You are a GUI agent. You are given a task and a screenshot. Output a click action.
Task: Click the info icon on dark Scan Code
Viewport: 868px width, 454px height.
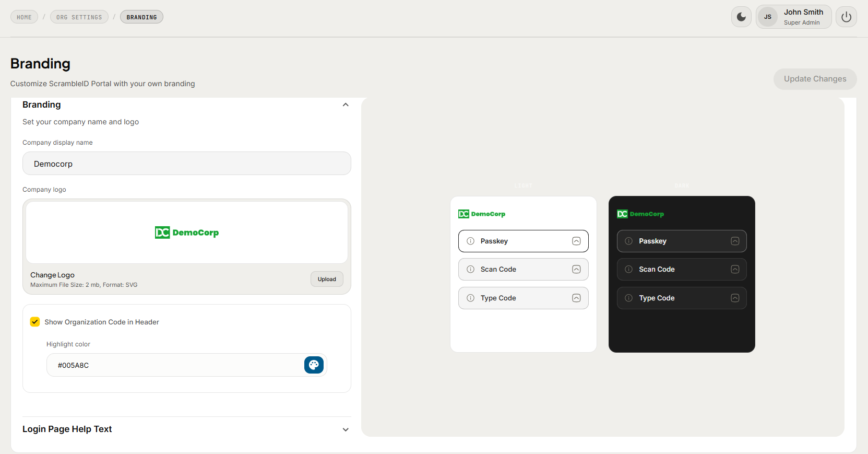[x=628, y=269]
